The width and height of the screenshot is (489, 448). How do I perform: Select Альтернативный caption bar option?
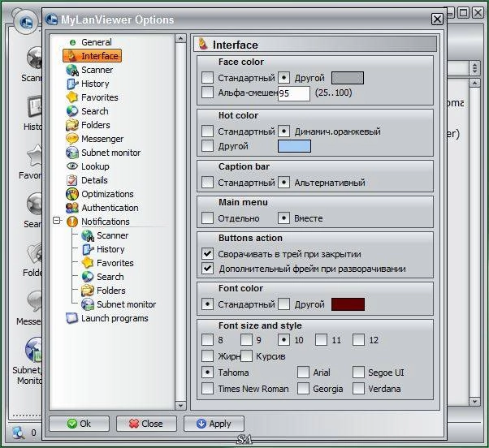pyautogui.click(x=283, y=183)
